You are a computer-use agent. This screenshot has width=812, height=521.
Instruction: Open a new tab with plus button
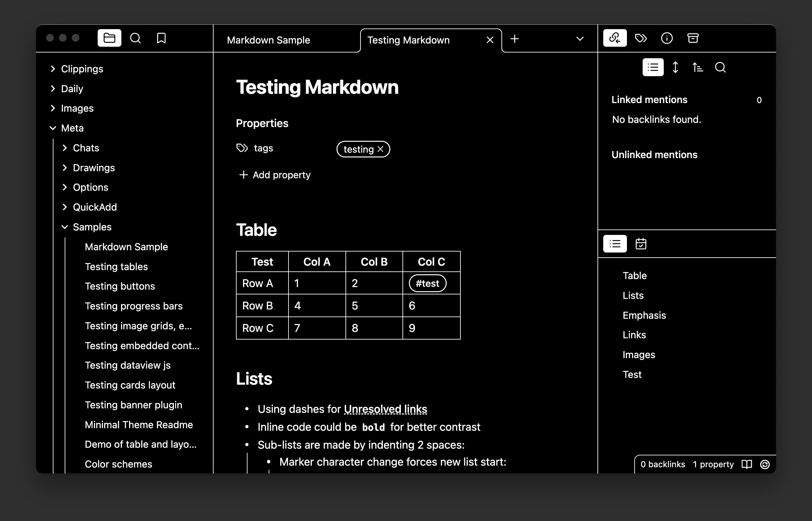[x=515, y=39]
